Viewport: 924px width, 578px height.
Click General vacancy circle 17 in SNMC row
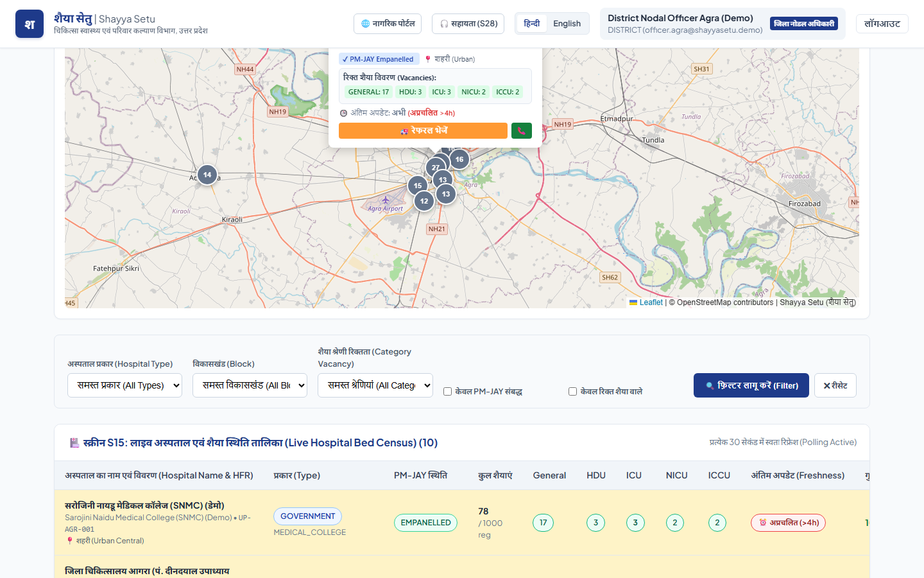pyautogui.click(x=543, y=523)
